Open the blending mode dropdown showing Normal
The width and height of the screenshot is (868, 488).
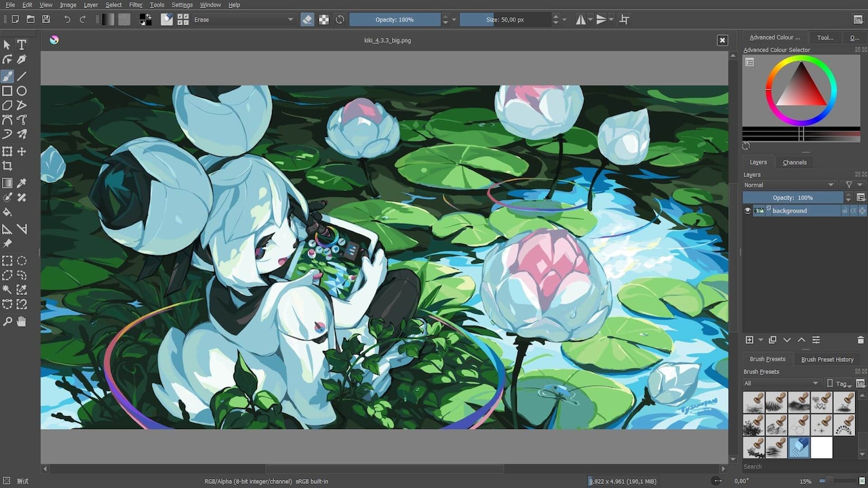790,184
